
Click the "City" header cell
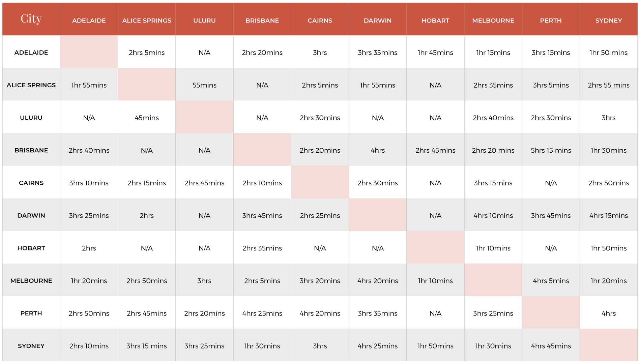click(x=31, y=19)
